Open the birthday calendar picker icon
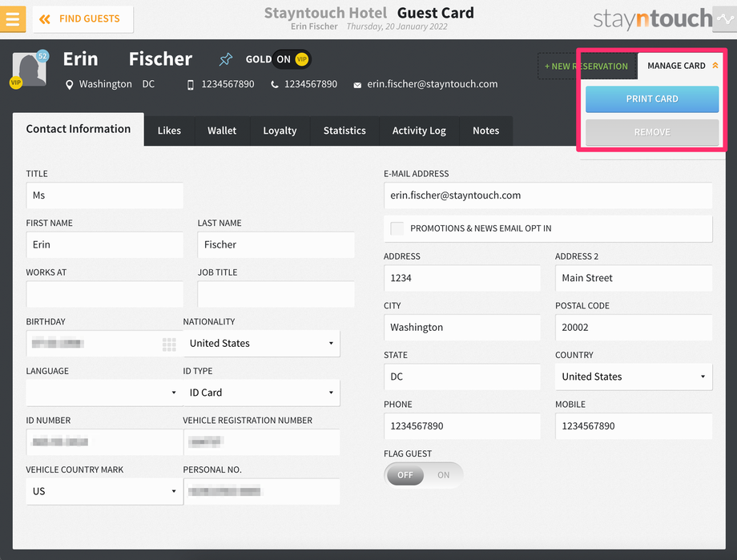 (x=169, y=344)
